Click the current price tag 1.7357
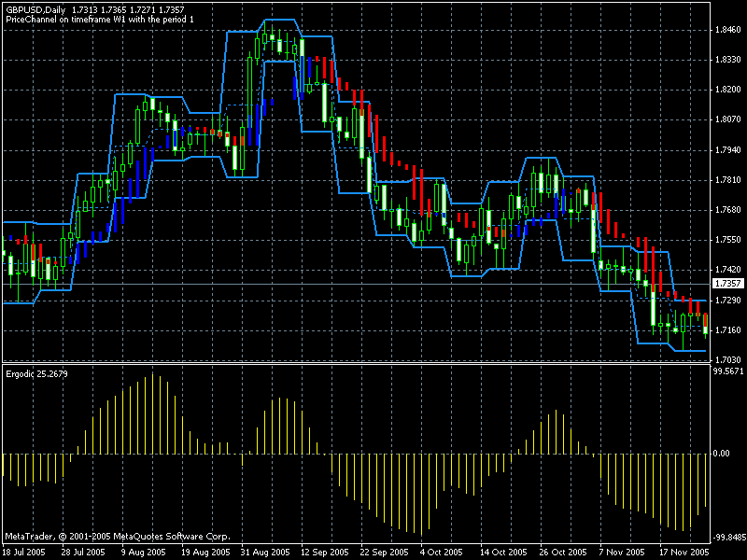 728,284
